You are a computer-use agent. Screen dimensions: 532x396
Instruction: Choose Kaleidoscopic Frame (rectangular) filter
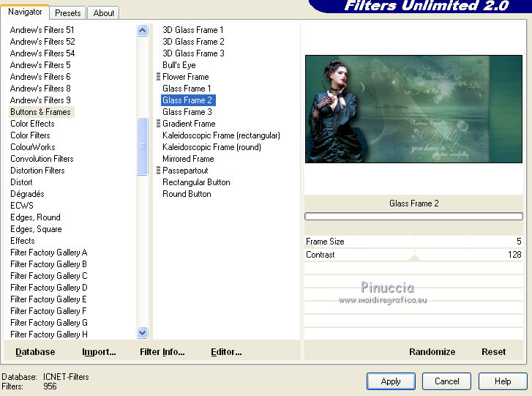pyautogui.click(x=221, y=135)
